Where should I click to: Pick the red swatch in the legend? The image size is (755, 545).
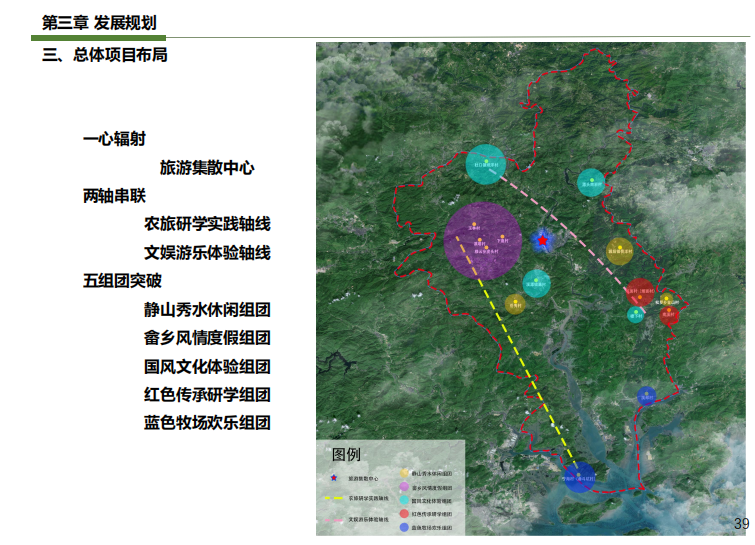coord(404,513)
